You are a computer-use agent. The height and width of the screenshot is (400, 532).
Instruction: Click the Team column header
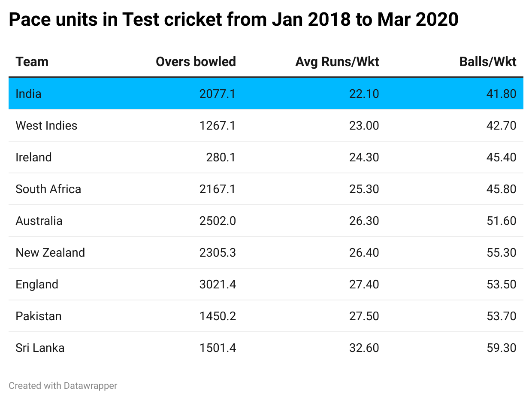32,62
